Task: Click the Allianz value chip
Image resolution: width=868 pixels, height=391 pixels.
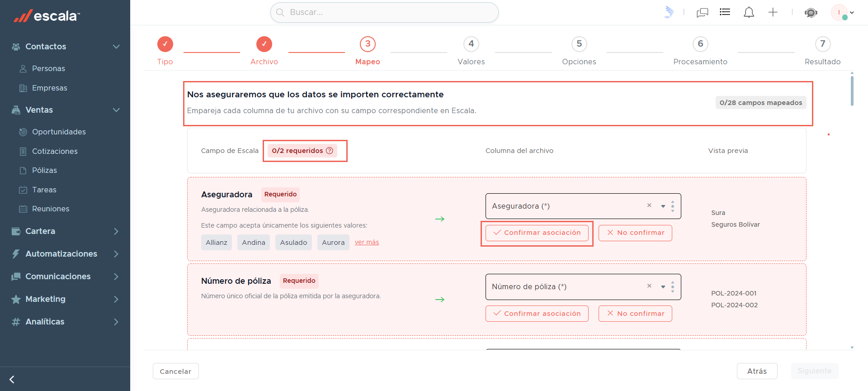Action: [x=217, y=243]
